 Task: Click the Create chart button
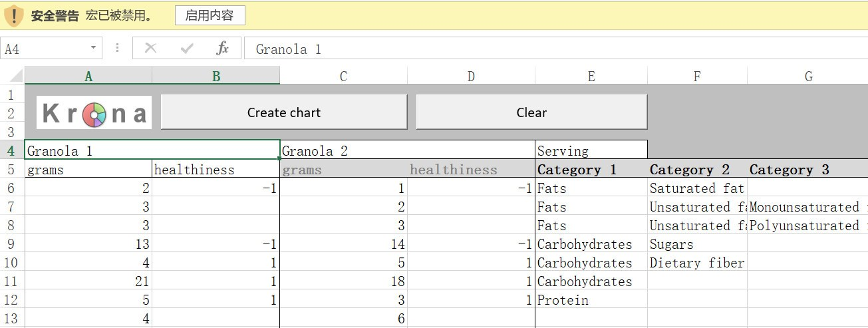click(x=284, y=112)
